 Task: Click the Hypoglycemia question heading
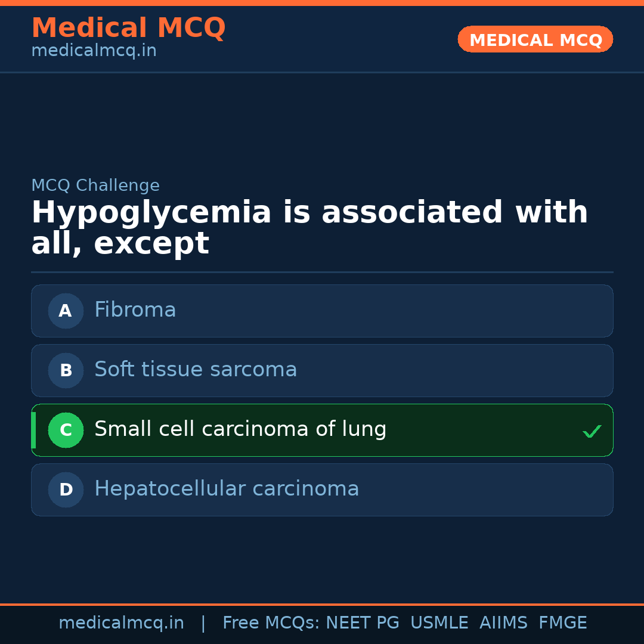pyautogui.click(x=309, y=228)
